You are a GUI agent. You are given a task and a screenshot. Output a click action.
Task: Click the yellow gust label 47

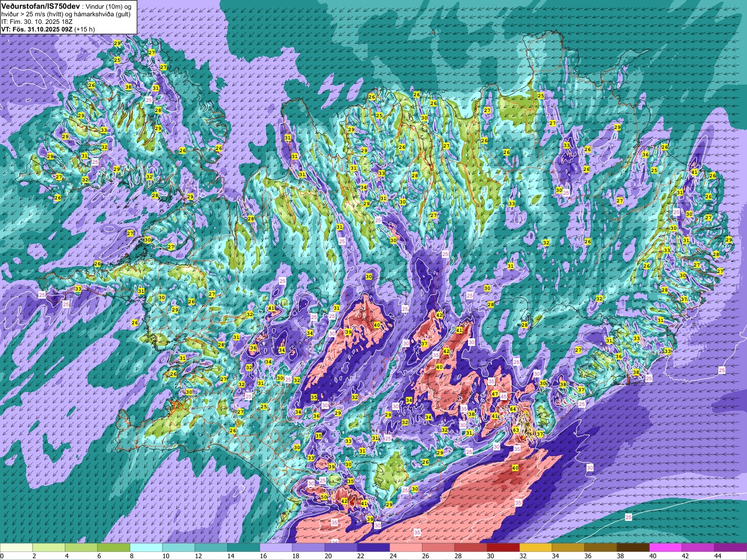click(x=494, y=394)
